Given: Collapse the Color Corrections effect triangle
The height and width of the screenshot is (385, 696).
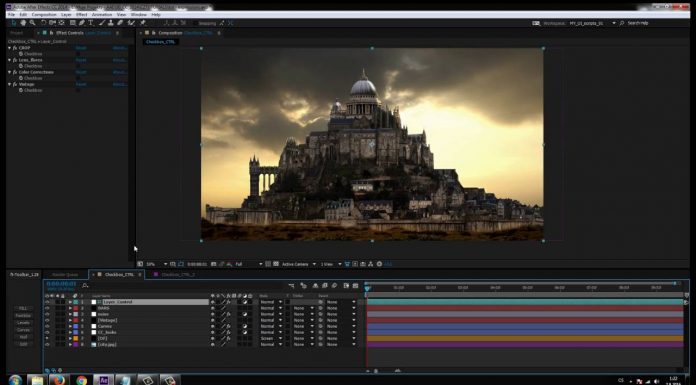Looking at the screenshot, I should 10,72.
